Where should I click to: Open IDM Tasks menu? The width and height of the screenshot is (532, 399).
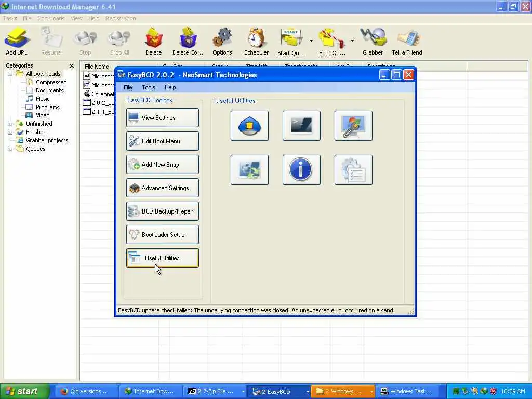pos(9,18)
